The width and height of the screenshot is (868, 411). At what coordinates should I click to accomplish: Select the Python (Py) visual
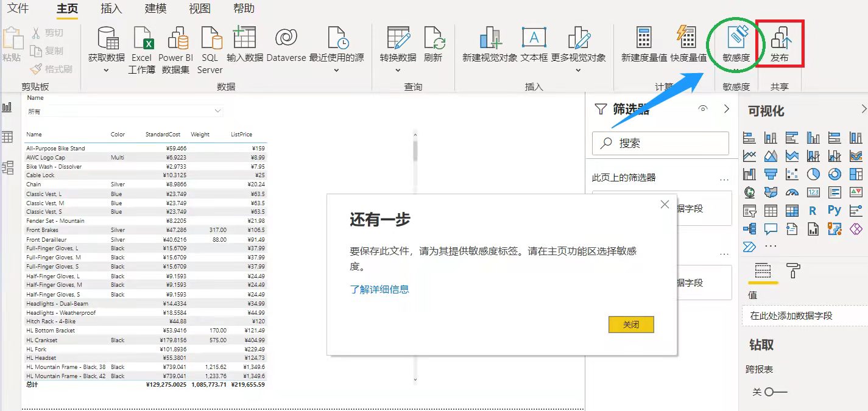coord(834,211)
